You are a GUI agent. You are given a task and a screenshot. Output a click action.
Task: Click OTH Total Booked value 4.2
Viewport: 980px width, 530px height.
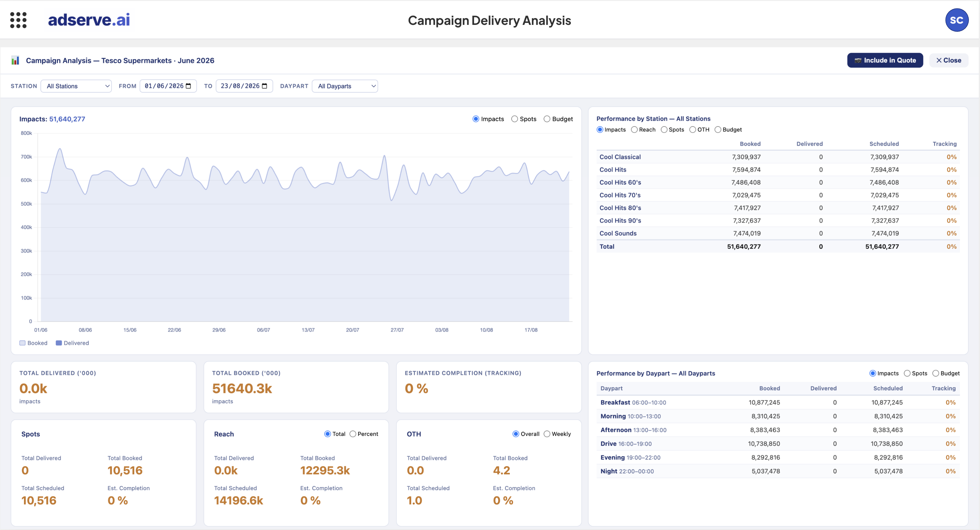click(501, 471)
